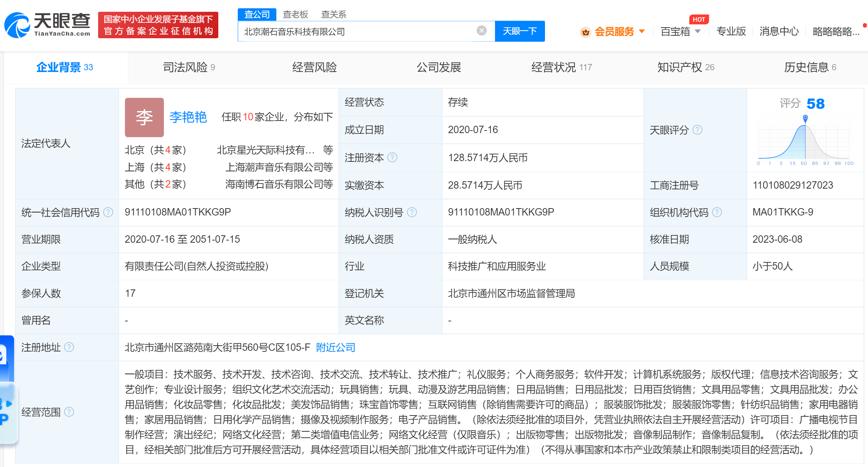Click the 科技推广和应用服务业 industry value
The image size is (868, 467).
tap(496, 266)
